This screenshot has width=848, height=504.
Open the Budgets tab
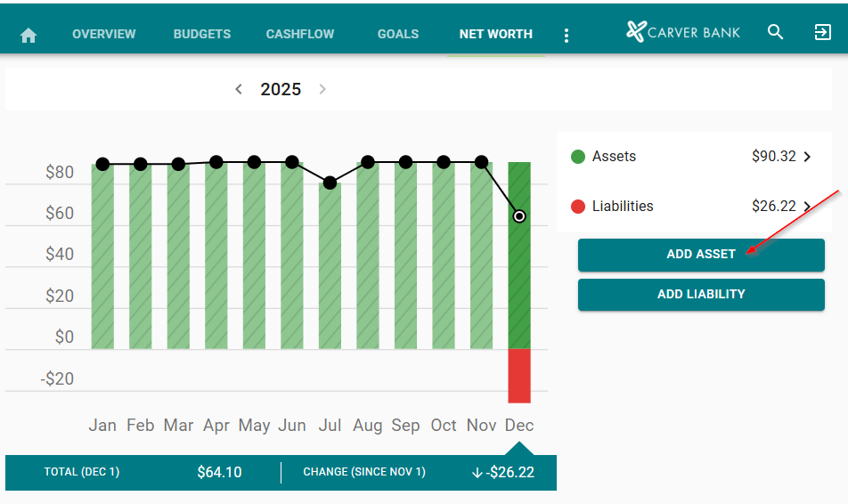pos(202,34)
